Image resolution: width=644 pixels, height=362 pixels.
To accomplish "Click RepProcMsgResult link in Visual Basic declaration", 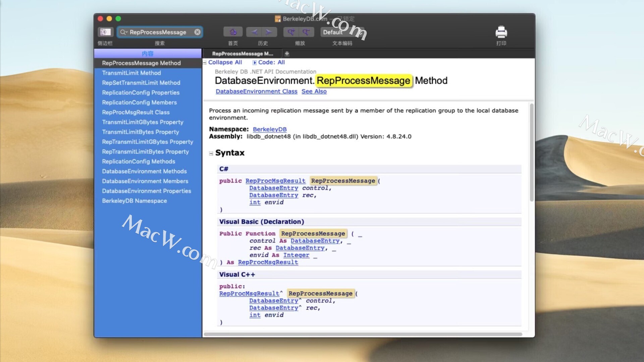I will (268, 262).
